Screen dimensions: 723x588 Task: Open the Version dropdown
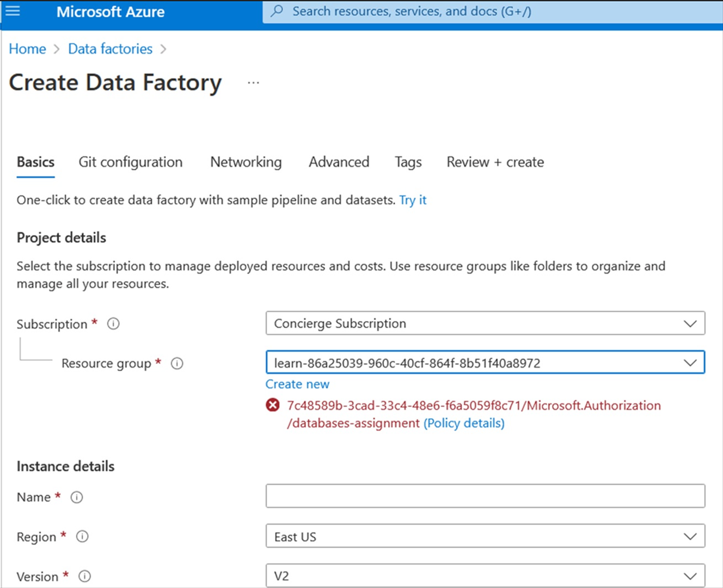click(690, 575)
